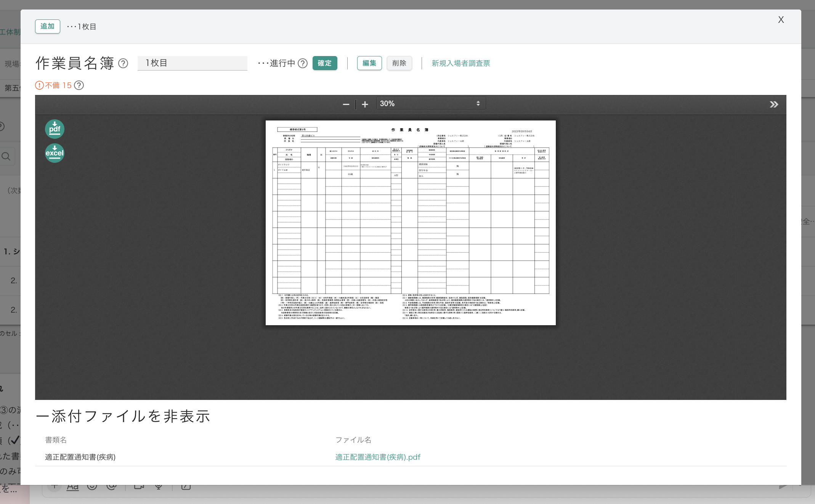
Task: Open attached file 適正配置通知書(疾病).pdf
Action: (x=377, y=457)
